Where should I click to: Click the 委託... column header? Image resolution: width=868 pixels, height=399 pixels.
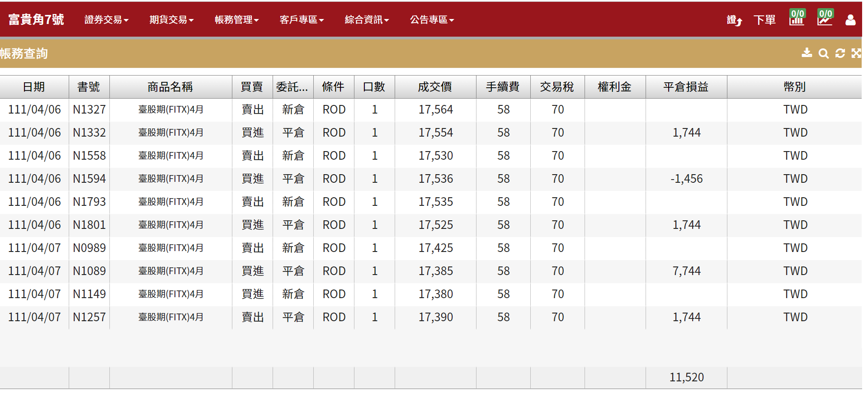pyautogui.click(x=292, y=87)
